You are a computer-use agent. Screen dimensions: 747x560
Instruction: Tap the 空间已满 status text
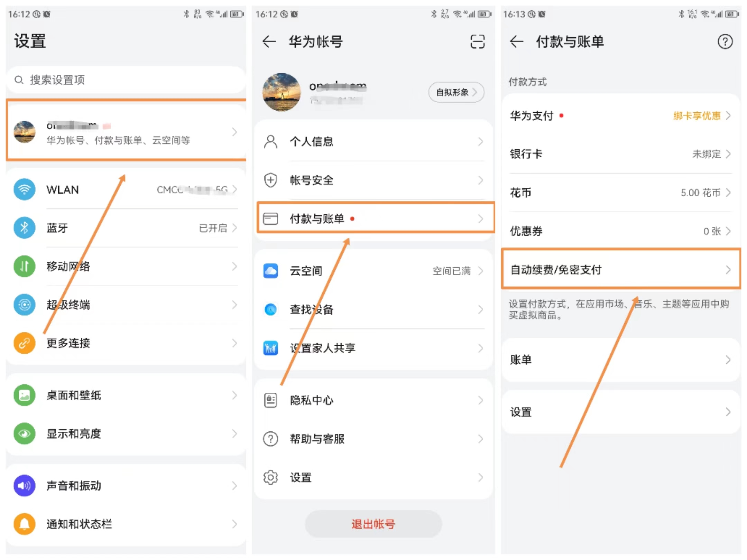click(x=452, y=271)
